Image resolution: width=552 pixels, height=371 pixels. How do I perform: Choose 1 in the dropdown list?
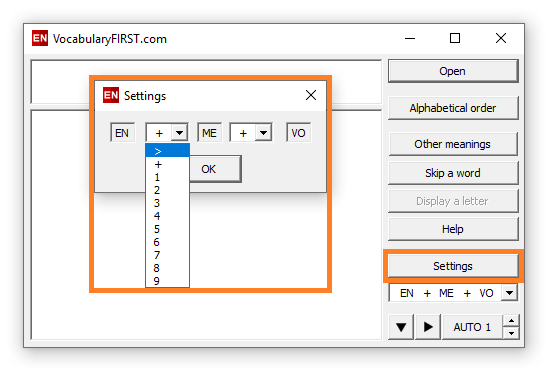pyautogui.click(x=167, y=177)
